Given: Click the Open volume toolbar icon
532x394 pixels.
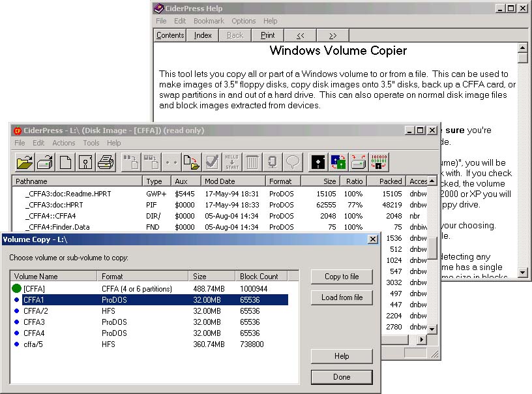Looking at the screenshot, I should coord(45,161).
